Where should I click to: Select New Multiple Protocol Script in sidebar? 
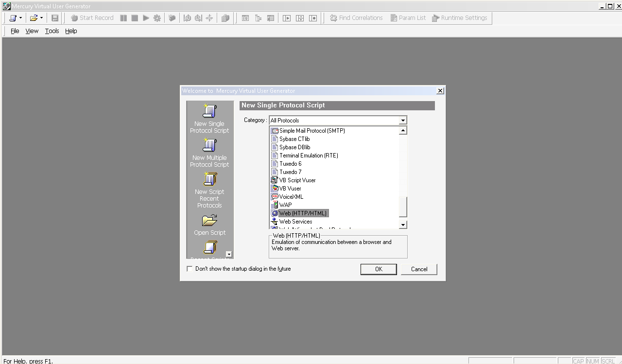click(209, 153)
